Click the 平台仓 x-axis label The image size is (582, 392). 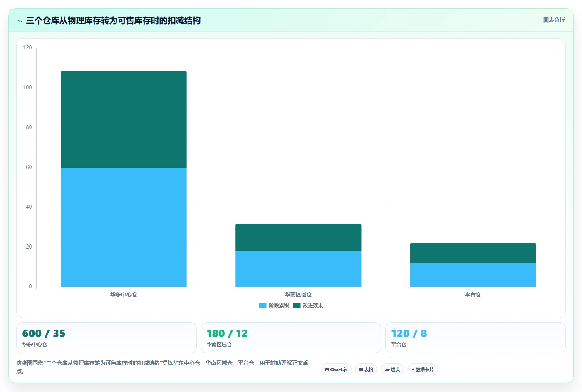(473, 294)
